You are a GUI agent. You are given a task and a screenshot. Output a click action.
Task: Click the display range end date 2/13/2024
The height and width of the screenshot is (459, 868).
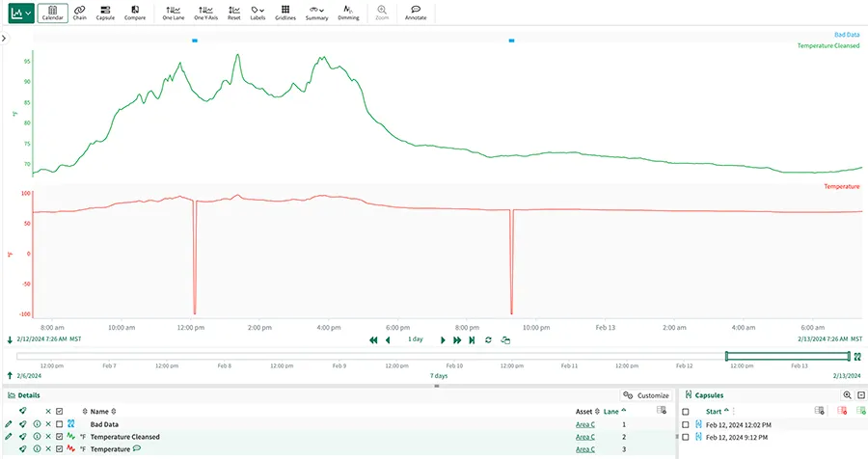[829, 338]
